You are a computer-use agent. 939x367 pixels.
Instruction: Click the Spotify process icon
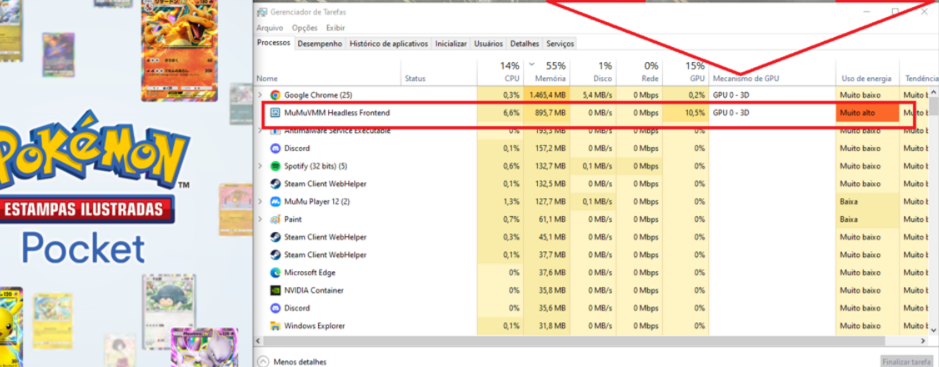(x=275, y=166)
